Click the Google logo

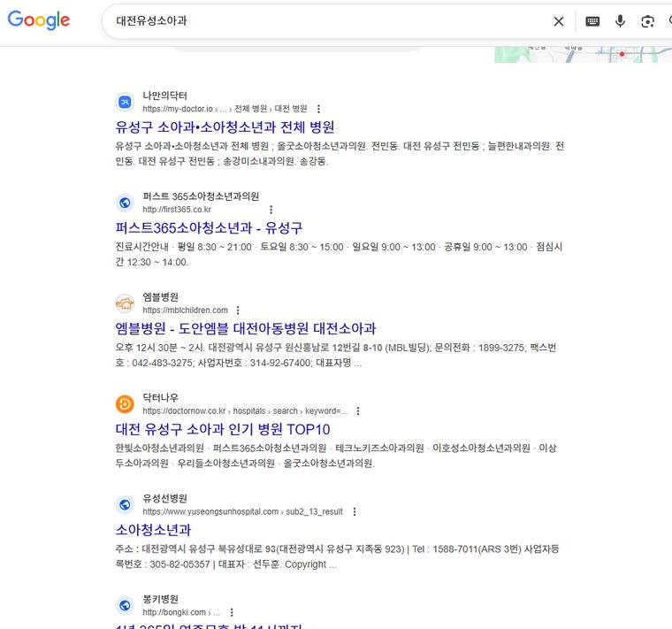click(x=39, y=20)
